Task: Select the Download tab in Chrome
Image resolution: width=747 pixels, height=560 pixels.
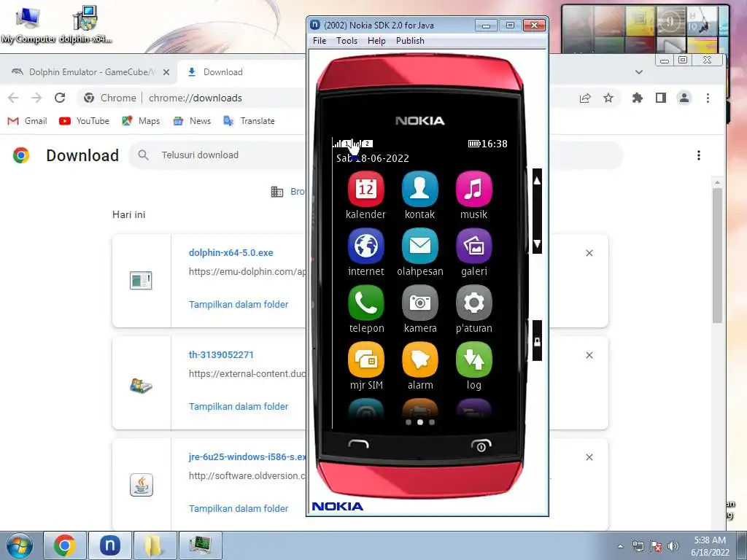Action: point(223,72)
